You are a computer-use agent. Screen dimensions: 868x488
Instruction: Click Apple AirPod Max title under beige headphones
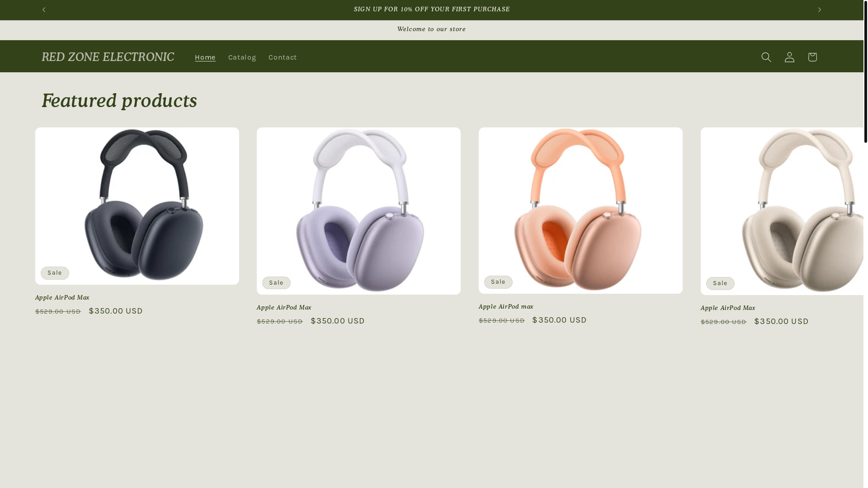coord(728,308)
